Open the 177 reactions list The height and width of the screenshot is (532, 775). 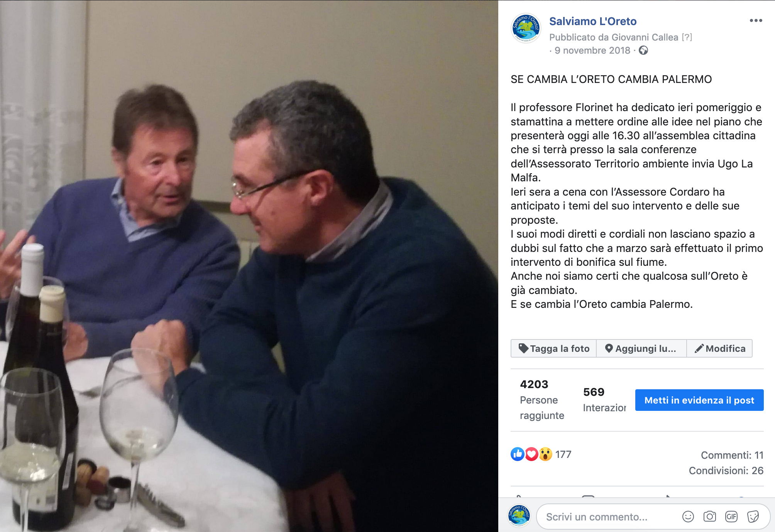coord(563,454)
